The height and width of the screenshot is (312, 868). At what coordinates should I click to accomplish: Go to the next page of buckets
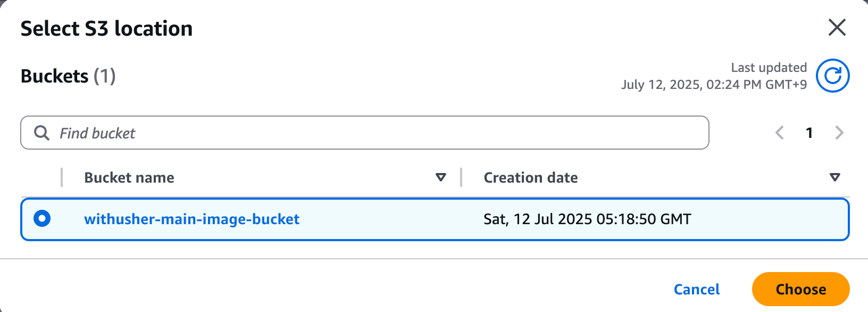(839, 133)
